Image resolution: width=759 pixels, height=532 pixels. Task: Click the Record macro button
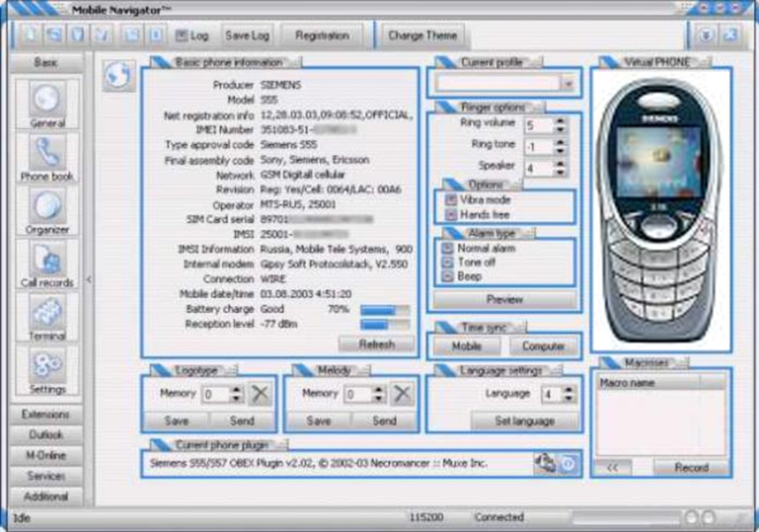(692, 468)
